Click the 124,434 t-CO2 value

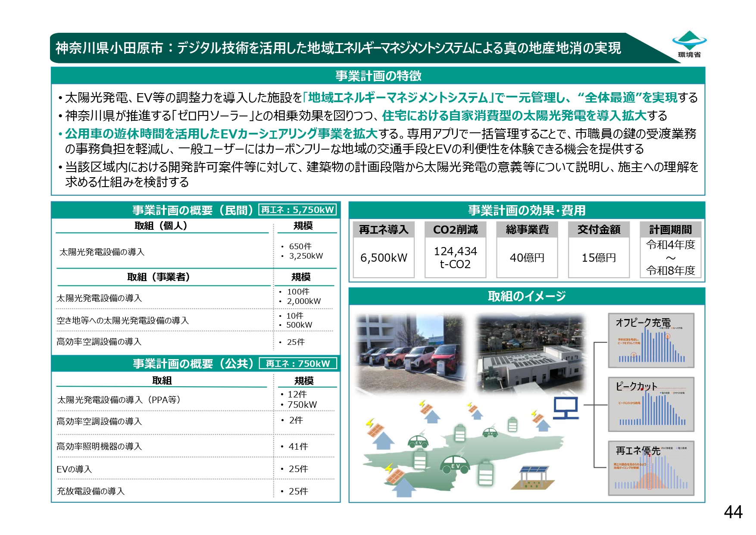456,258
